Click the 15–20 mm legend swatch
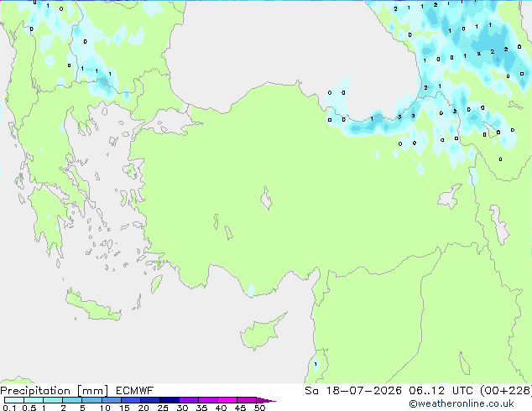 click(x=130, y=400)
